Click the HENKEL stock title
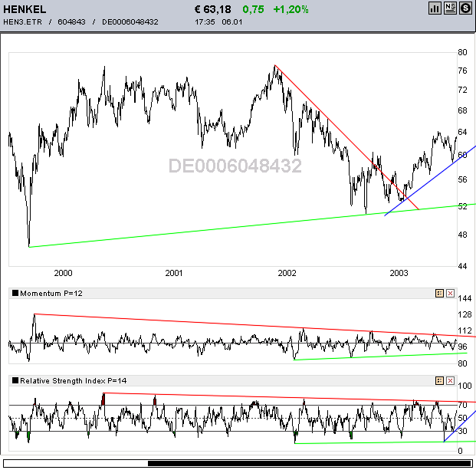 coord(25,9)
